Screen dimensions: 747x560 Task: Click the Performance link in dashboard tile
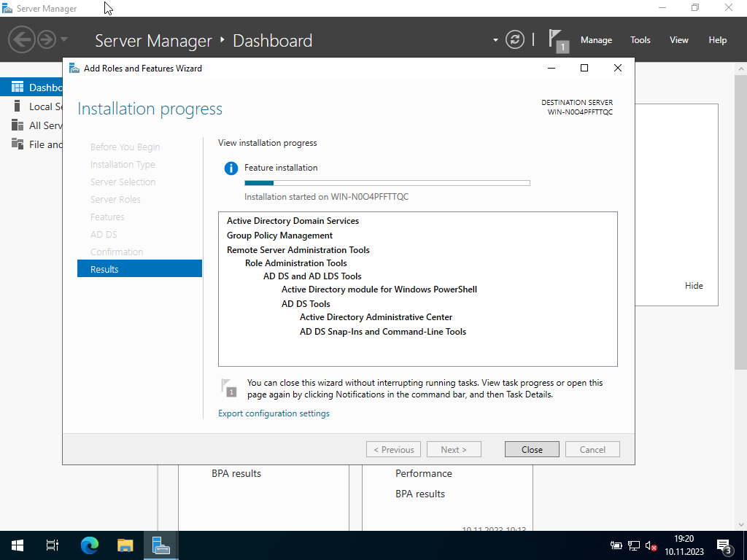(x=424, y=473)
